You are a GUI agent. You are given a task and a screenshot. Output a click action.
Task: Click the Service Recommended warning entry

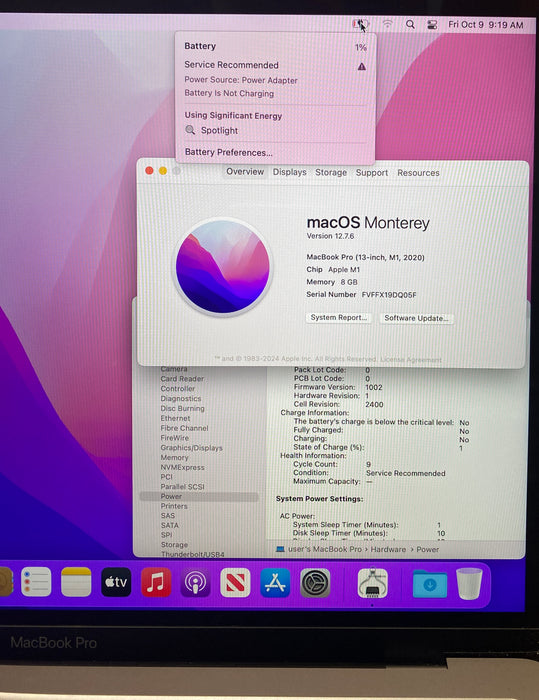point(275,65)
